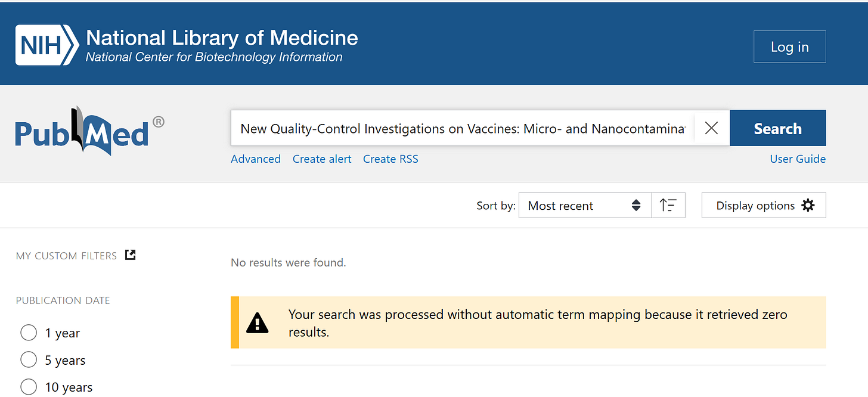The width and height of the screenshot is (868, 397).
Task: Click the National Library of Medicine title
Action: click(x=222, y=38)
